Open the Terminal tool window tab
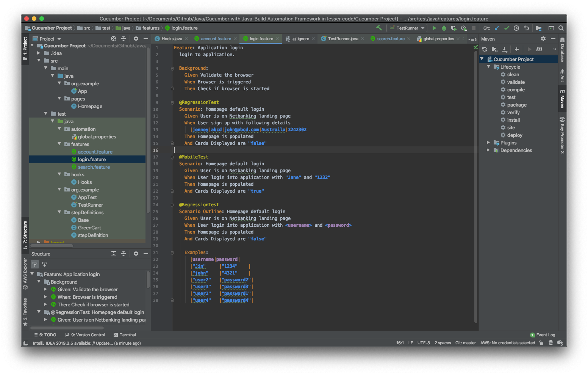The height and width of the screenshot is (375, 588). 125,335
